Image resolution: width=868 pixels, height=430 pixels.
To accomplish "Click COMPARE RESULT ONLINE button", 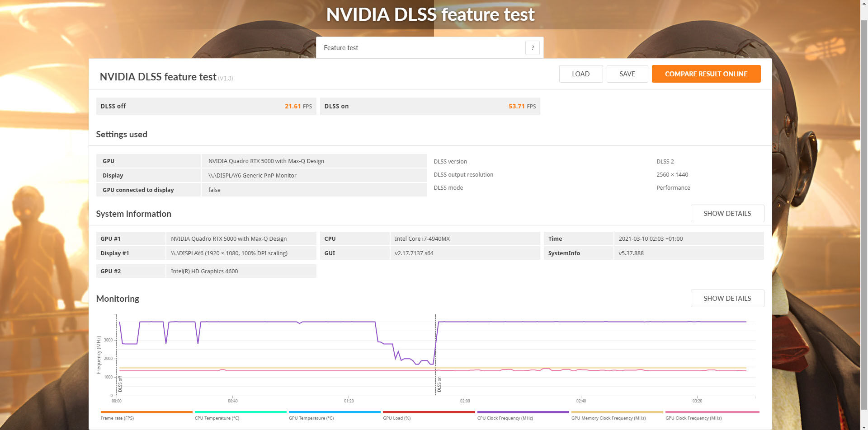I will 706,74.
